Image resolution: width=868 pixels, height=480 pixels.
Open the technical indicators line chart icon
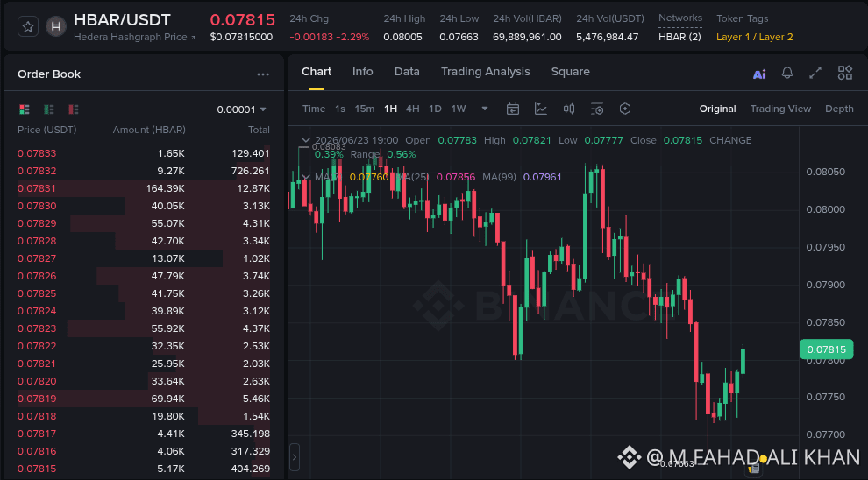(x=541, y=109)
